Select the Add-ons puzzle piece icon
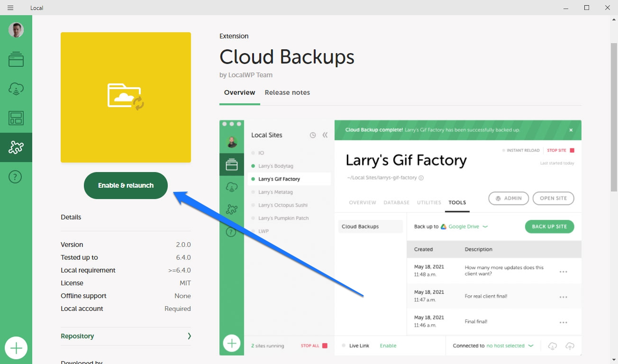This screenshot has width=618, height=364. [16, 147]
